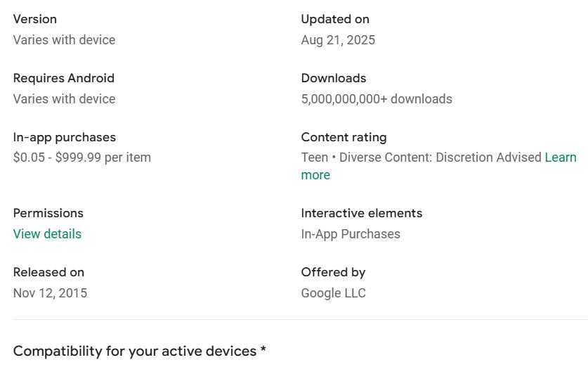Click the In-app purchases heading
Image resolution: width=588 pixels, height=367 pixels.
tap(65, 137)
